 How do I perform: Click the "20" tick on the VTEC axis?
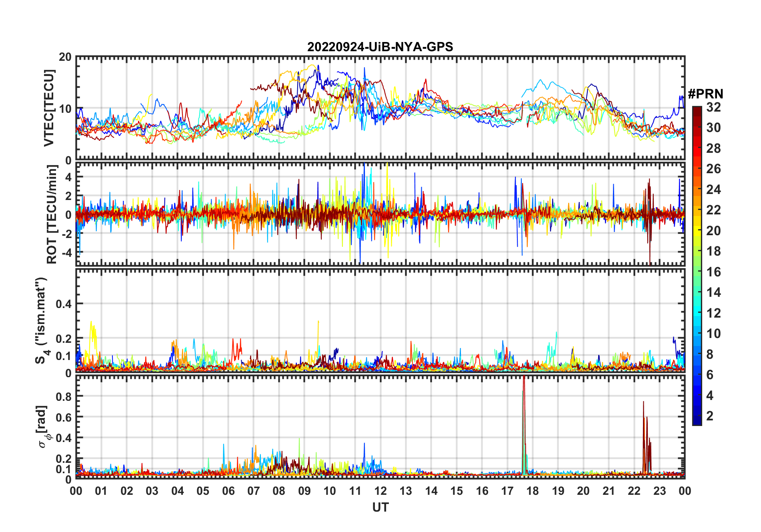pyautogui.click(x=65, y=57)
